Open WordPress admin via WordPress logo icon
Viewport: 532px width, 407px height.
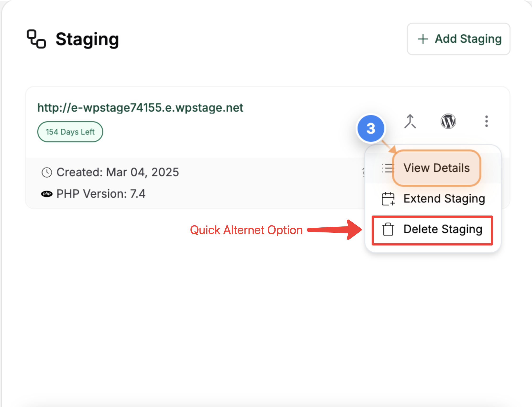[x=448, y=121]
